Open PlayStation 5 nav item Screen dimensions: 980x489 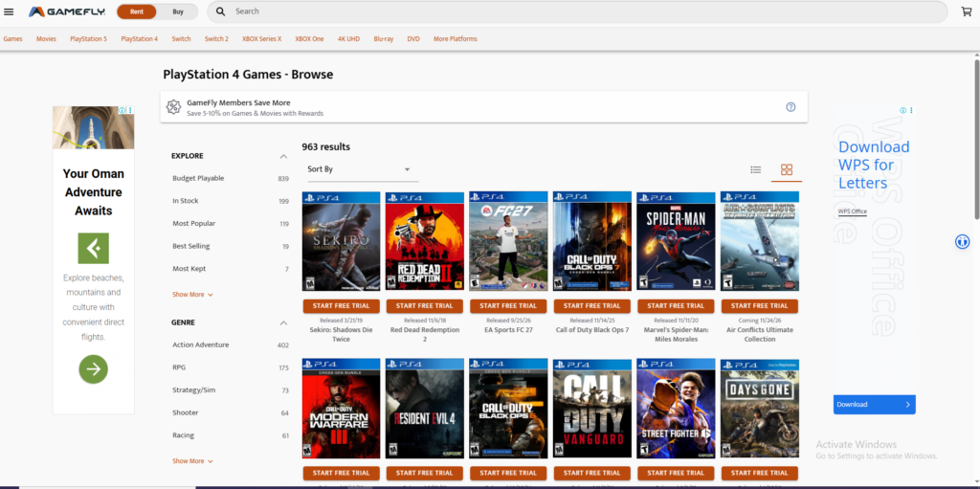pyautogui.click(x=88, y=39)
